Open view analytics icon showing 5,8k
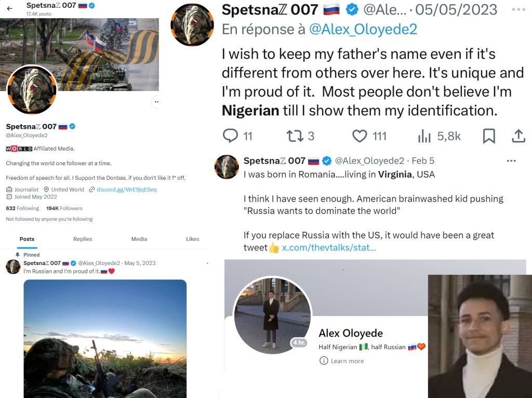The height and width of the screenshot is (398, 532). pos(424,136)
